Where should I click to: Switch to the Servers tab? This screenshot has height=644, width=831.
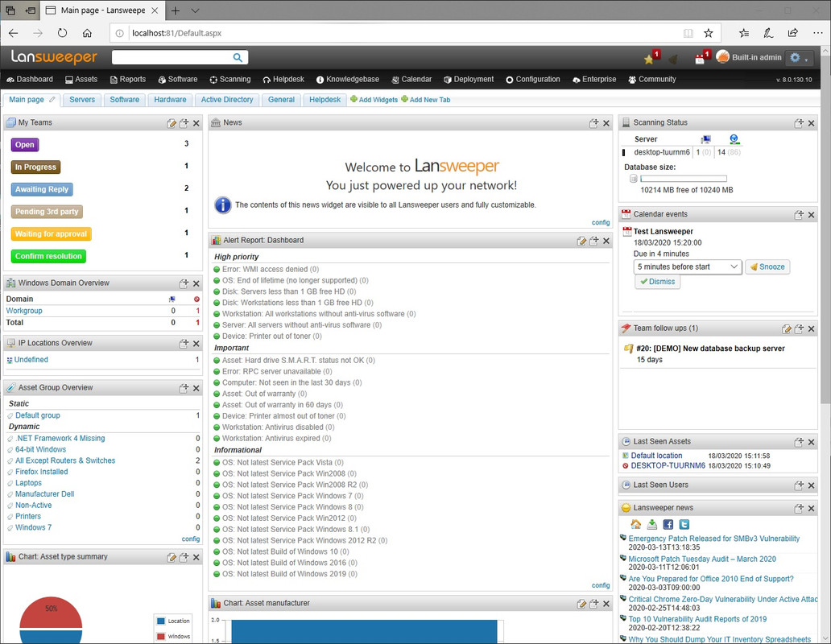(82, 100)
